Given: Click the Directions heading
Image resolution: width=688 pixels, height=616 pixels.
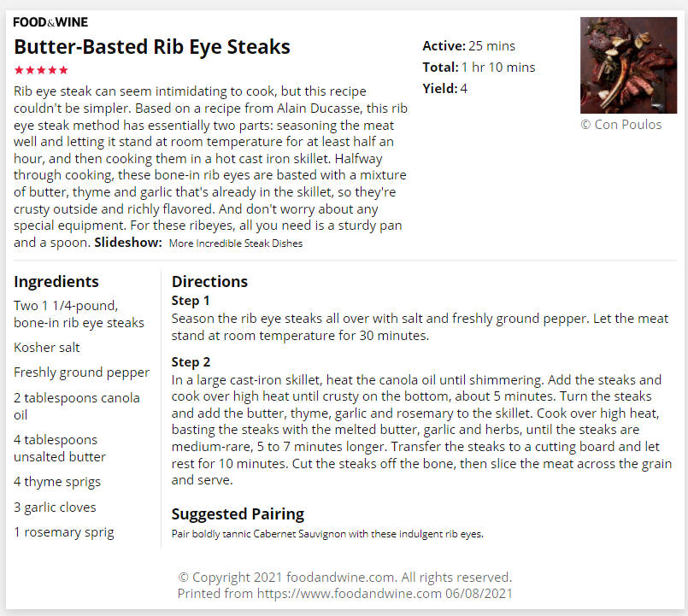Looking at the screenshot, I should [x=209, y=281].
